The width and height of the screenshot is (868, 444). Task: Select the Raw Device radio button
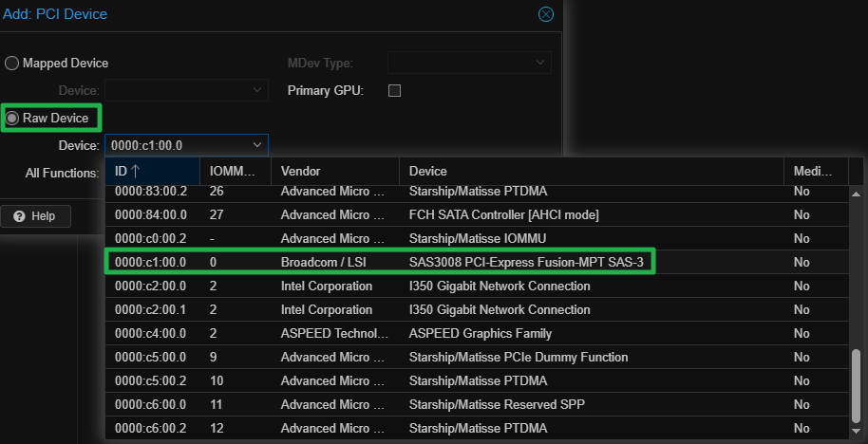12,119
